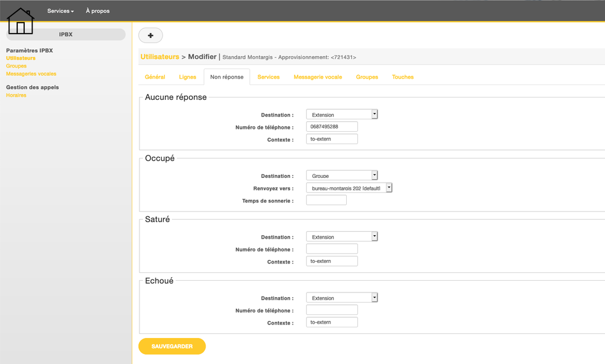This screenshot has width=605, height=364.
Task: Expand the Renvoyez vers dropdown
Action: [x=349, y=188]
